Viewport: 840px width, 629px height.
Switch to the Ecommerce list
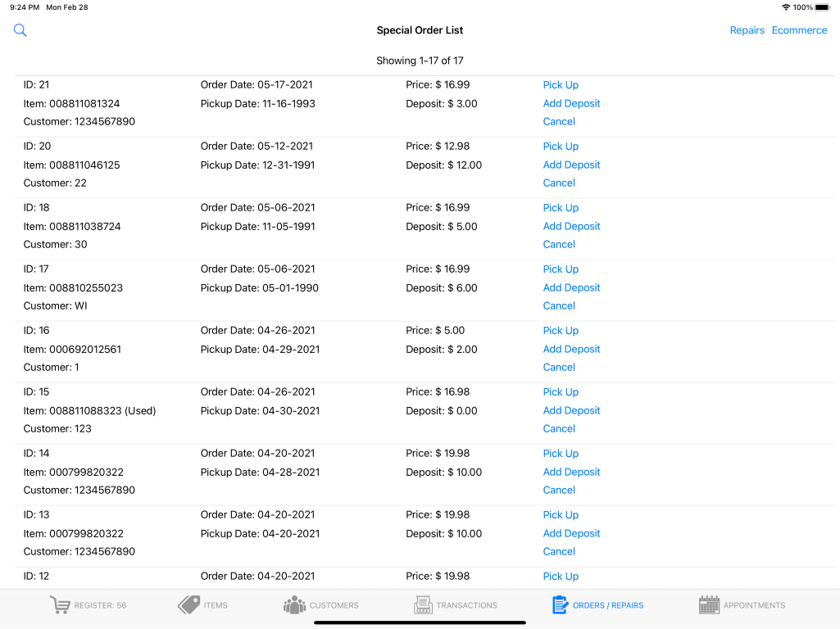tap(799, 30)
